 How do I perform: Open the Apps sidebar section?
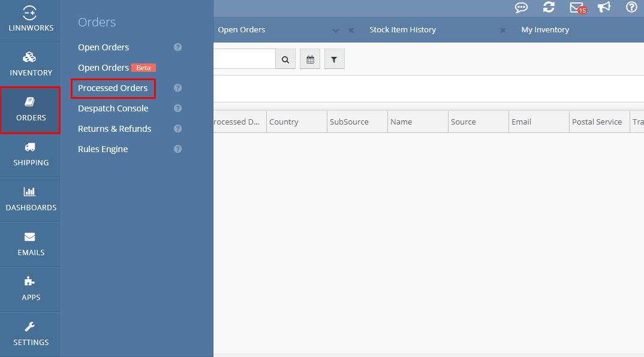pyautogui.click(x=30, y=290)
